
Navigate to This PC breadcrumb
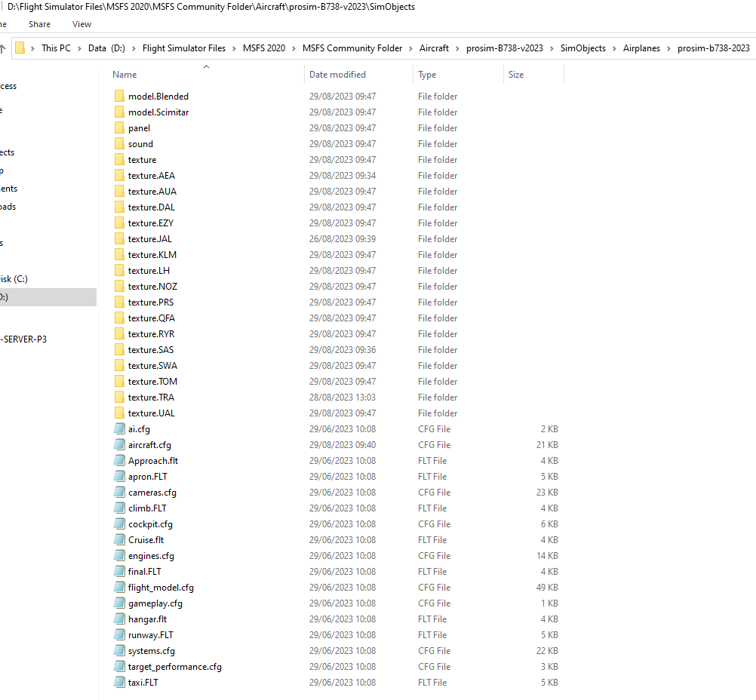pyautogui.click(x=56, y=48)
